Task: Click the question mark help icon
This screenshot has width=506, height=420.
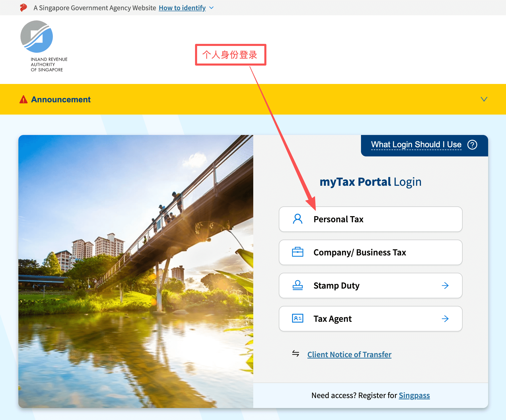Action: (x=472, y=145)
